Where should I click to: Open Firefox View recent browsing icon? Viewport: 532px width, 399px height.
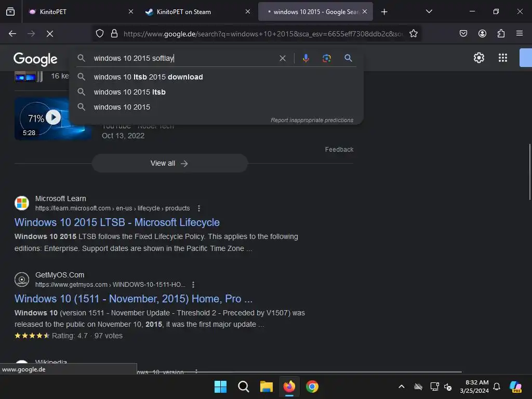tap(10, 11)
